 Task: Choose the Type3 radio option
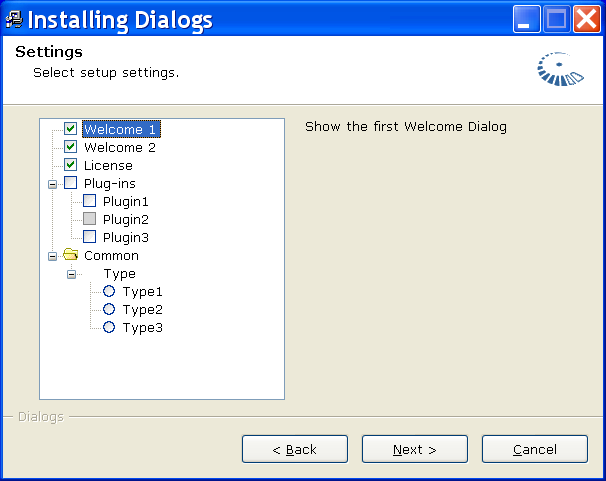(x=109, y=327)
